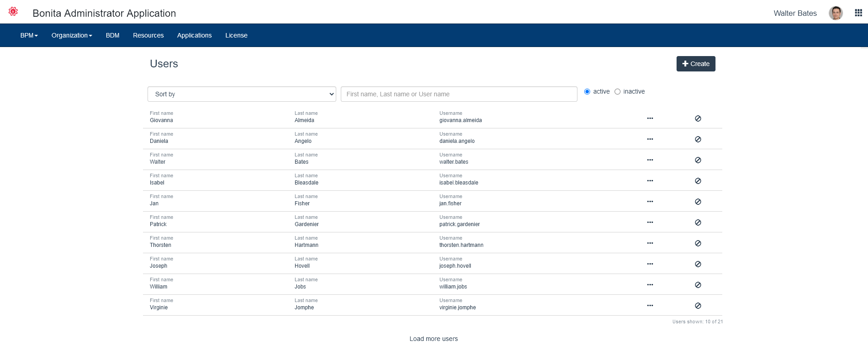Image resolution: width=868 pixels, height=350 pixels.
Task: Open more options for Giovanna Almeida
Action: [650, 118]
